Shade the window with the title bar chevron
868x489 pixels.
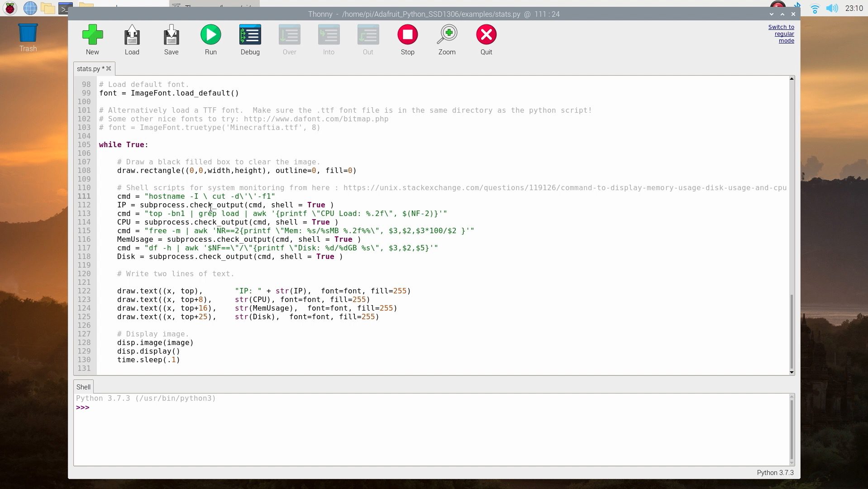click(772, 14)
